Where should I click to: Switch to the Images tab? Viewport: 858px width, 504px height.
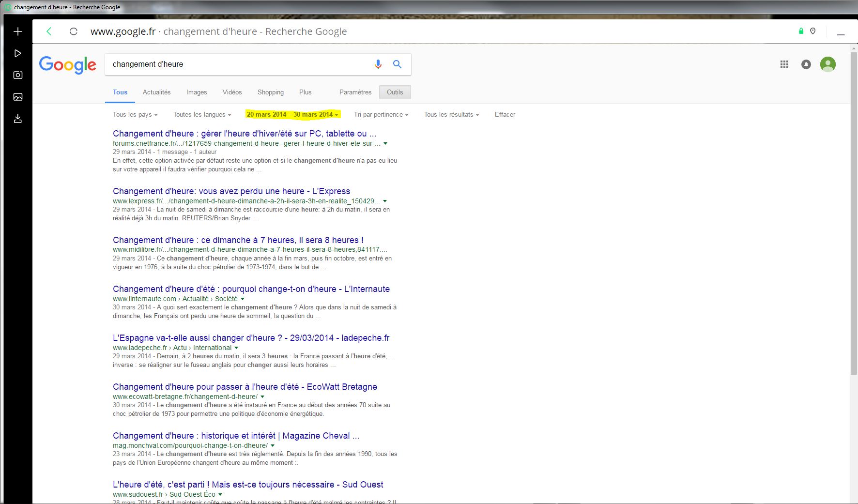pos(196,92)
